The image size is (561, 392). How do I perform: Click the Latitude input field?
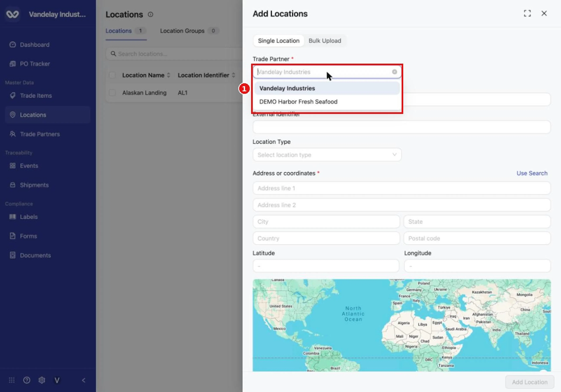326,266
